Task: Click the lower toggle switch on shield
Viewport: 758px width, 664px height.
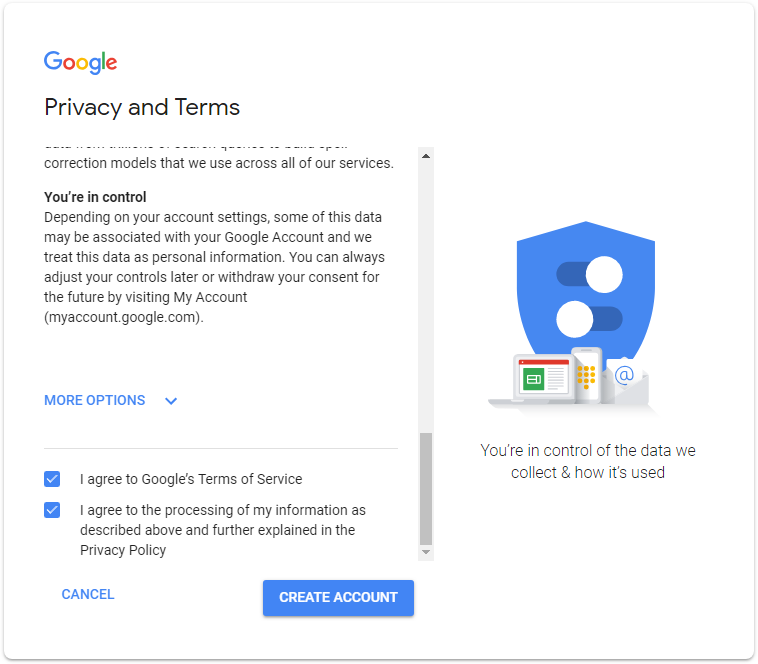Action: click(x=589, y=319)
